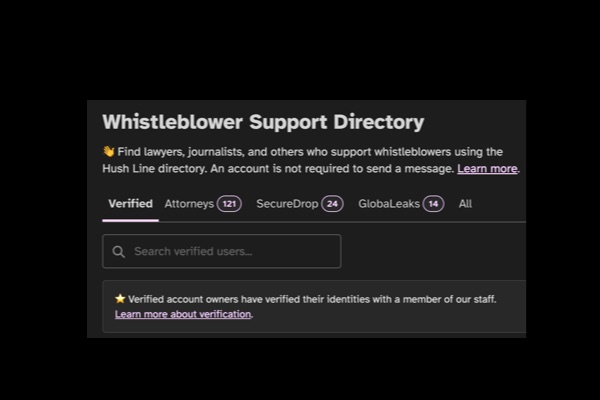Click the divider line below tabs

pos(342,222)
